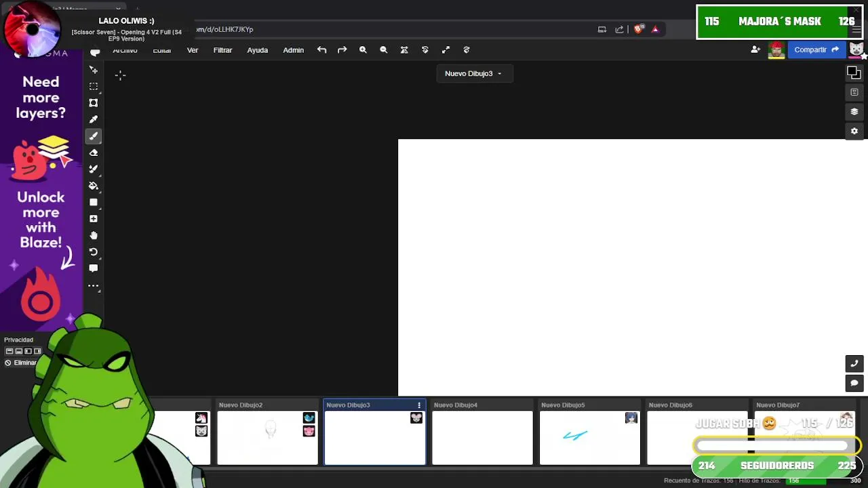Click the Privacidad label

click(18, 340)
